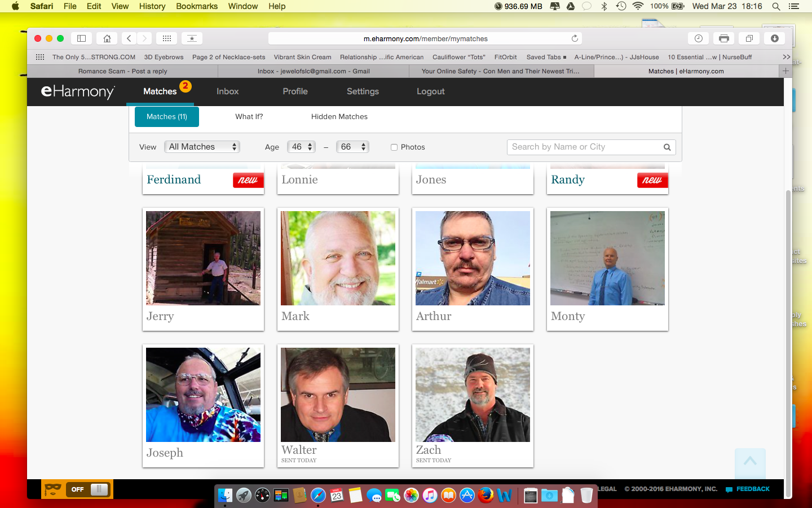The width and height of the screenshot is (812, 508).
Task: Change the maximum age 66 dropdown
Action: [x=352, y=147]
